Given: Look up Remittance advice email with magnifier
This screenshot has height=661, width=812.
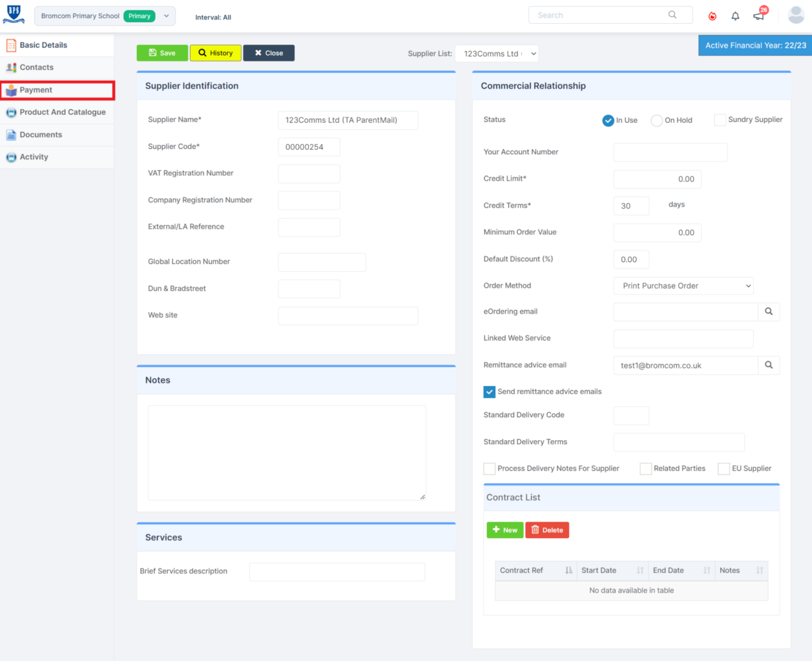Looking at the screenshot, I should (x=769, y=365).
